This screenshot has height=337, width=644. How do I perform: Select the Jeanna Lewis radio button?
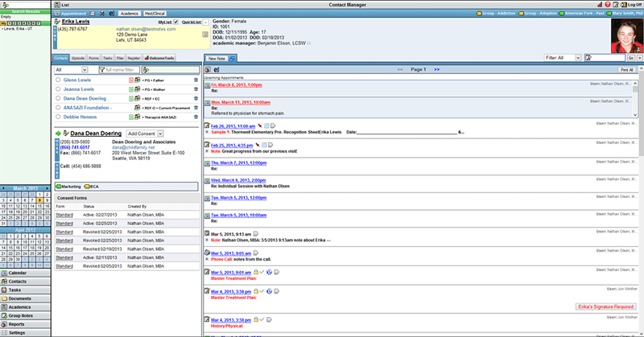tap(58, 91)
